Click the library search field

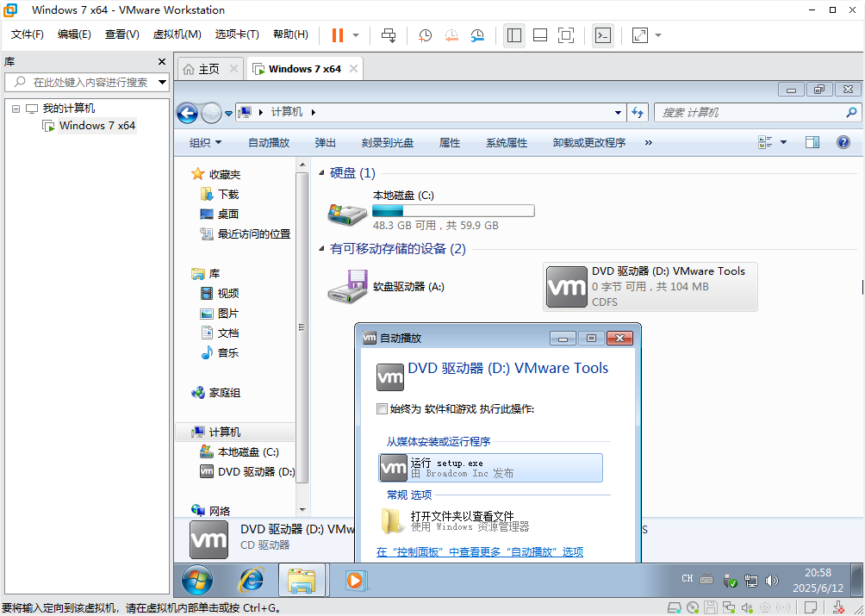(85, 82)
